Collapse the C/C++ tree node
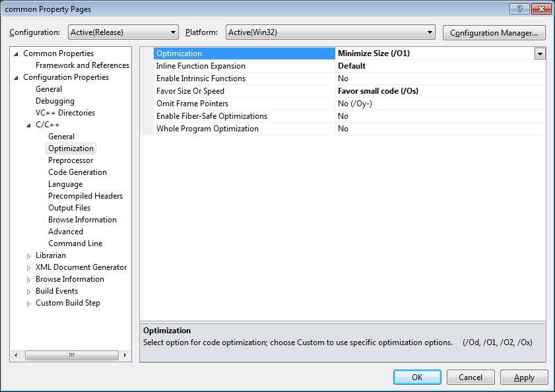555x392 pixels. 28,125
